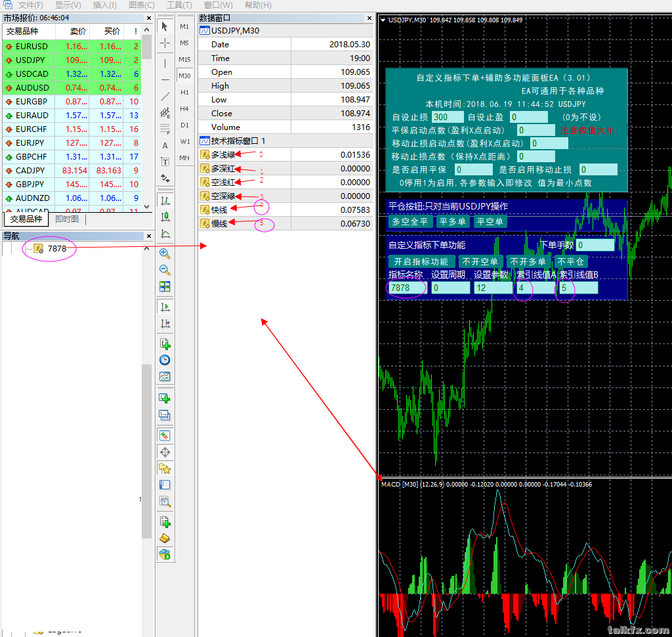Select the crosshair cursor tool

165,43
